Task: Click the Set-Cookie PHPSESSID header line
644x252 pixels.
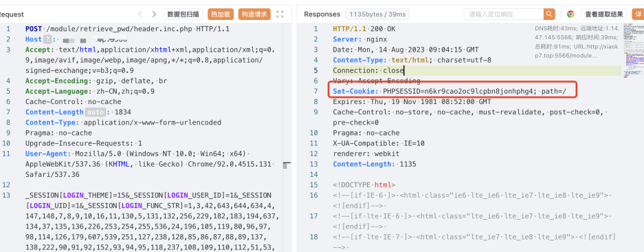Action: click(x=449, y=92)
